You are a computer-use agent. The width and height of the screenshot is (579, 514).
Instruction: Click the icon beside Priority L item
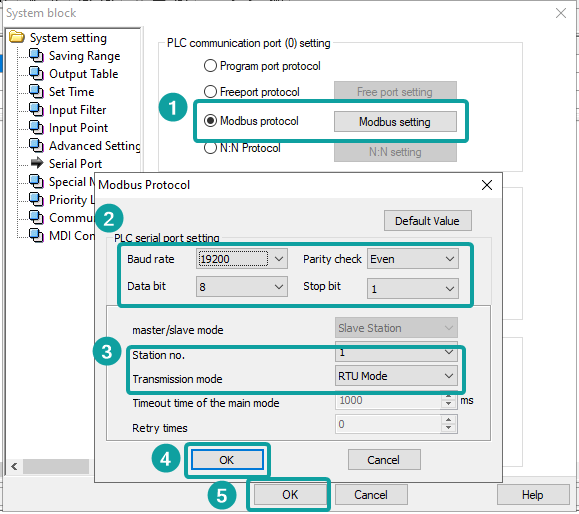pyautogui.click(x=36, y=200)
